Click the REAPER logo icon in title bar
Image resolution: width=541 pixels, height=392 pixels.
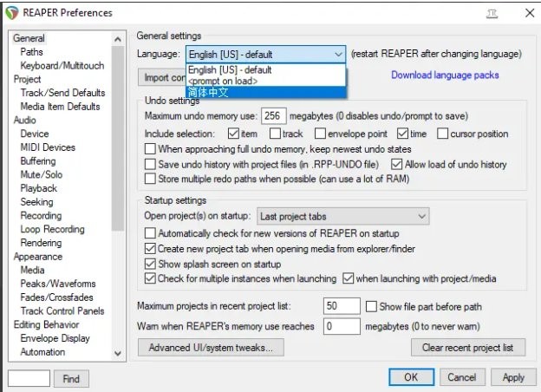pyautogui.click(x=11, y=13)
